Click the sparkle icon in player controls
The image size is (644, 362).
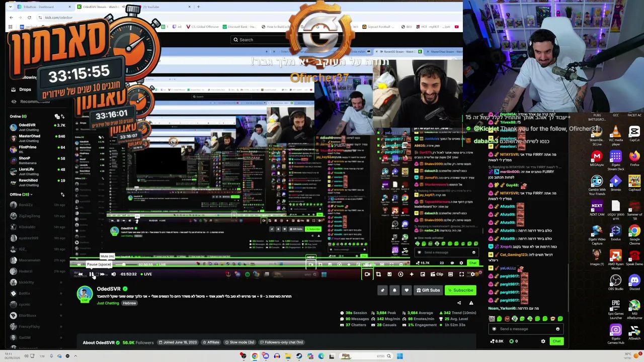click(x=412, y=274)
